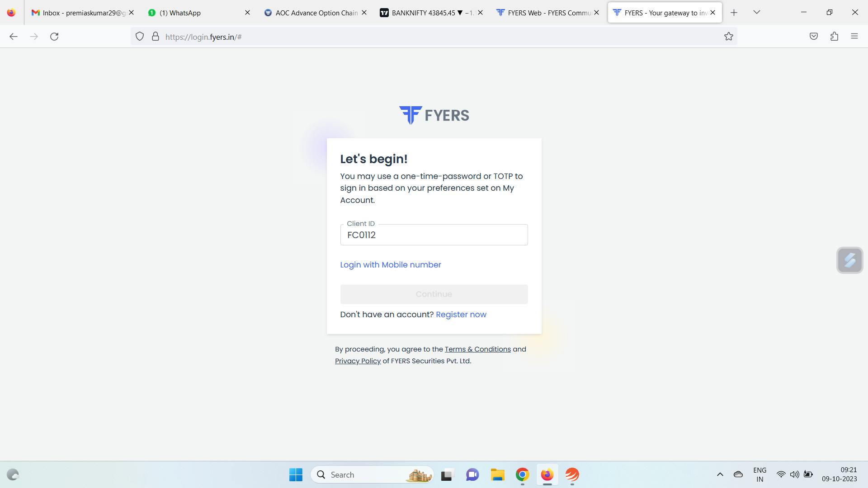This screenshot has height=488, width=868.
Task: Open the red swirl app on taskbar
Action: (572, 475)
